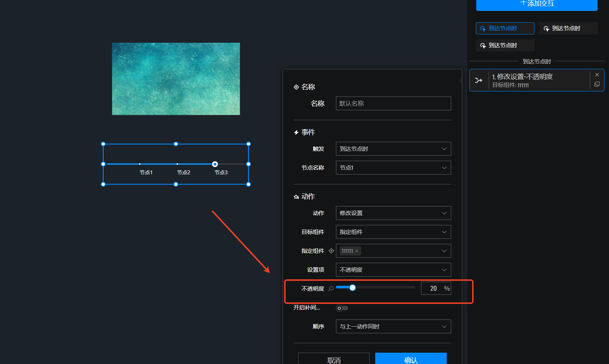Delete the 修改设置-不透明度 action with X icon
This screenshot has width=609, height=364.
pos(597,75)
